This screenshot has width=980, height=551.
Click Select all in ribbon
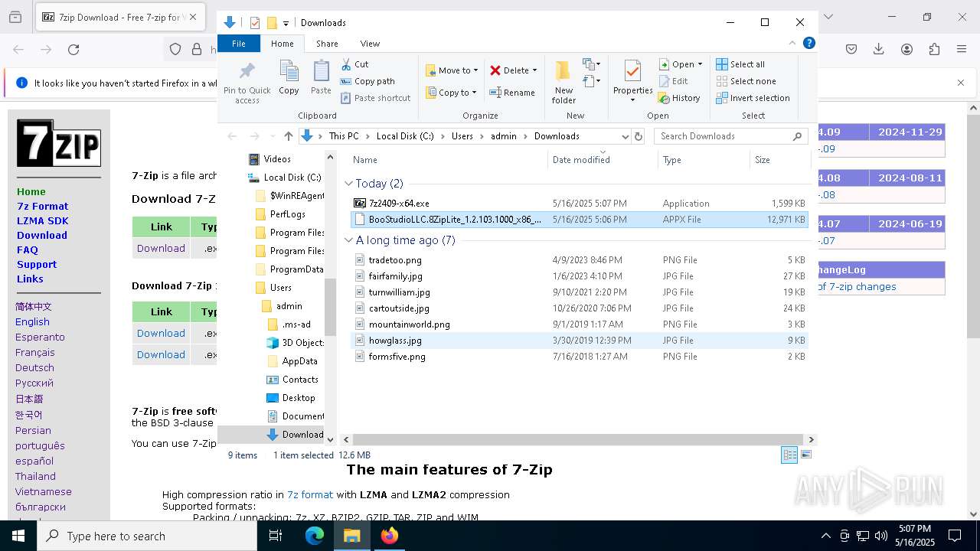point(740,64)
